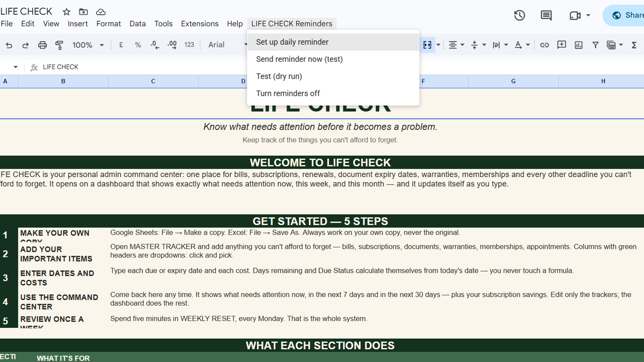Viewport: 644px width, 362px height.
Task: Choose Turn reminders off
Action: (333, 93)
